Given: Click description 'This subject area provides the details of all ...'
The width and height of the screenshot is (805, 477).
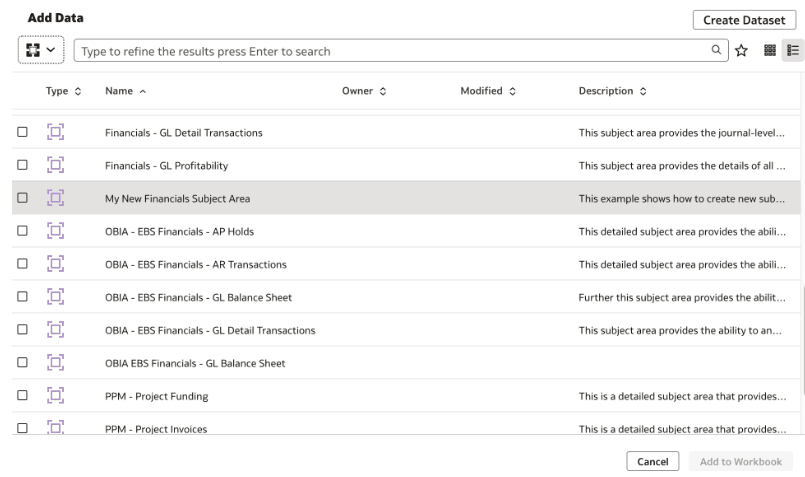Looking at the screenshot, I should pos(682,166).
